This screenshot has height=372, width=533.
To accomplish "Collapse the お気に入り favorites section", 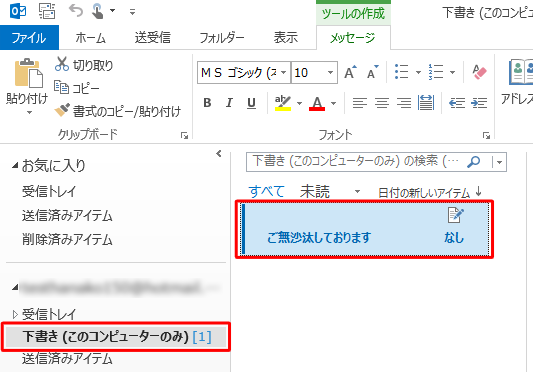I will [x=15, y=166].
